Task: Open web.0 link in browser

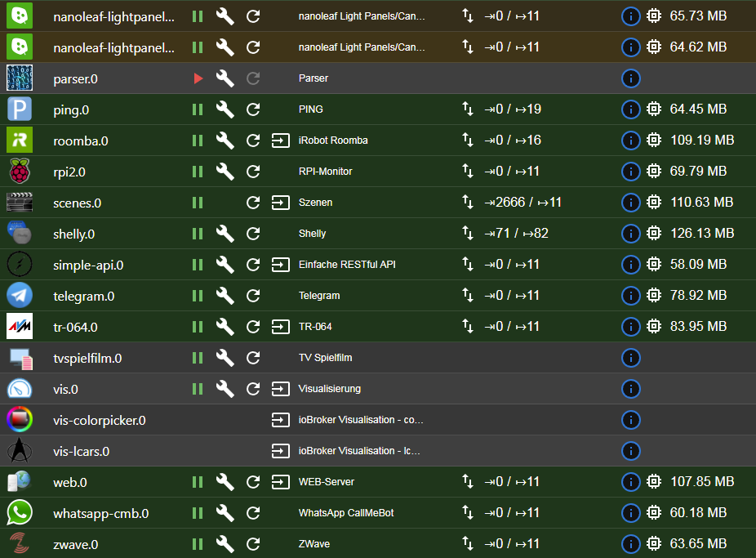Action: pyautogui.click(x=280, y=482)
